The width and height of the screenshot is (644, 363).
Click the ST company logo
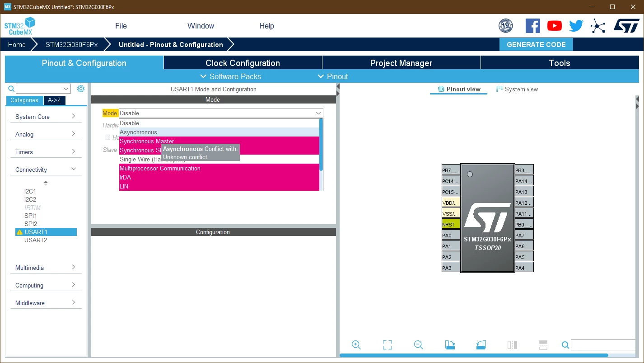626,26
